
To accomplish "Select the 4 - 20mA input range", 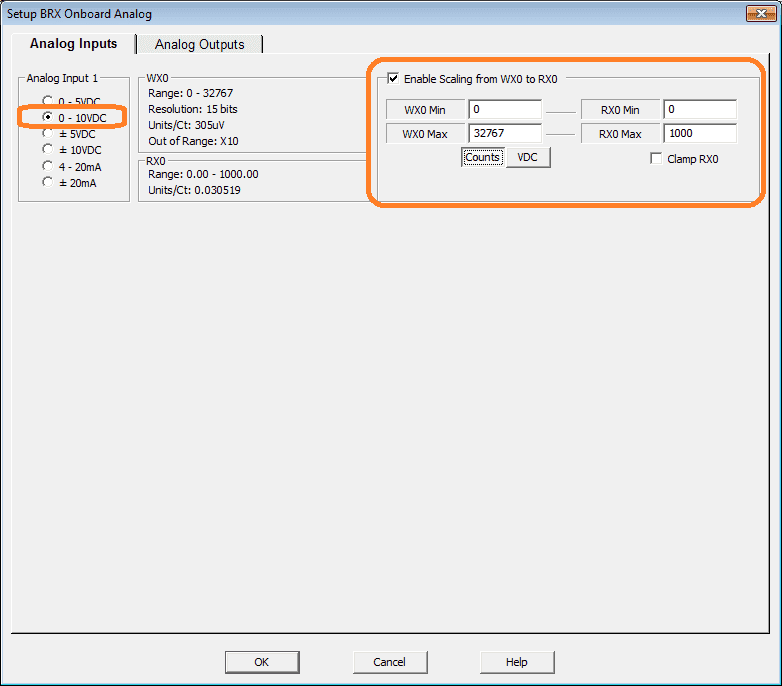I will point(48,166).
